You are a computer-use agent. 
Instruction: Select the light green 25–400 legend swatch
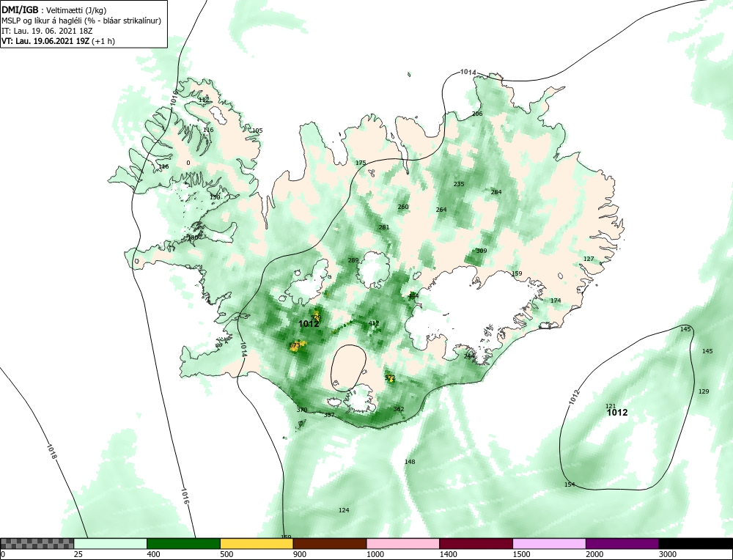click(x=111, y=543)
